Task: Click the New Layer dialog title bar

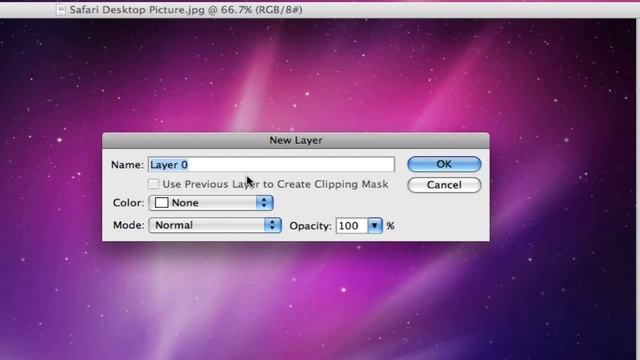Action: pos(296,140)
